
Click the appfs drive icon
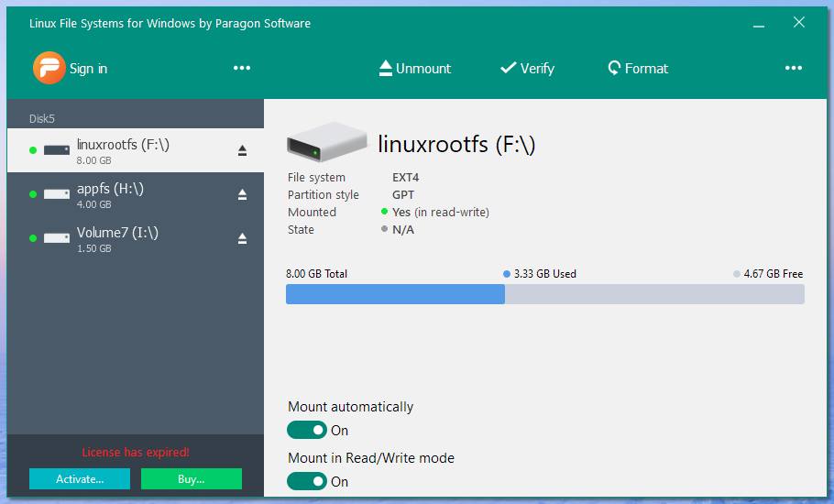(57, 194)
